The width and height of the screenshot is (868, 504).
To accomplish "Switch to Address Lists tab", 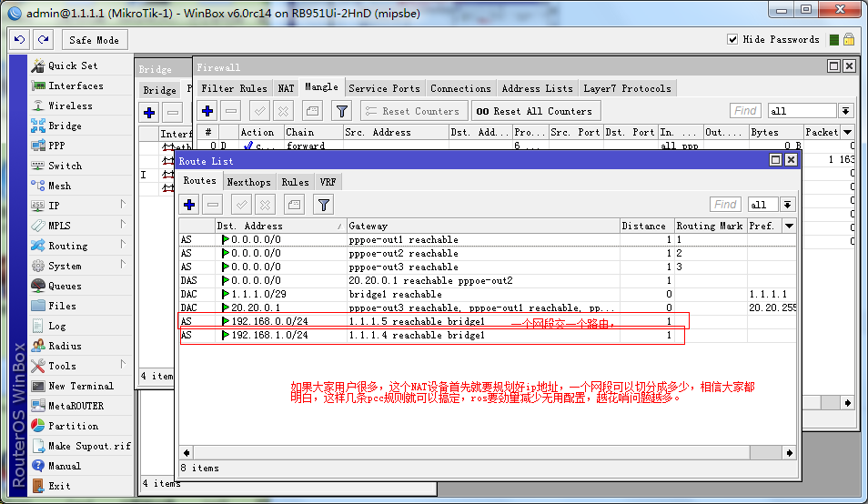I will (537, 88).
